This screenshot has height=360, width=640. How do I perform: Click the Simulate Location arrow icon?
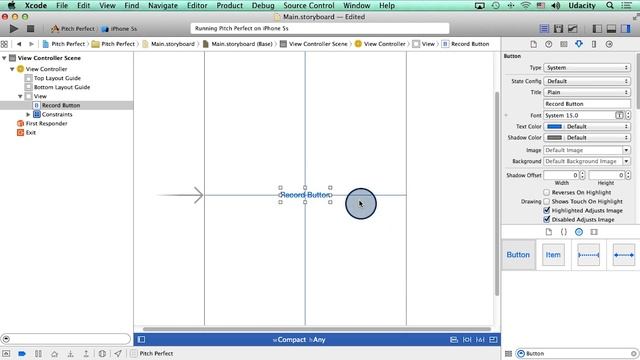pyautogui.click(x=118, y=353)
